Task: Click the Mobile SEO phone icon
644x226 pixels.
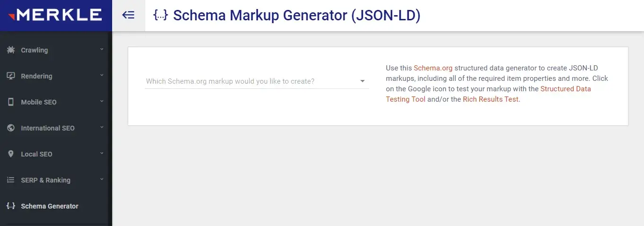Action: point(10,102)
